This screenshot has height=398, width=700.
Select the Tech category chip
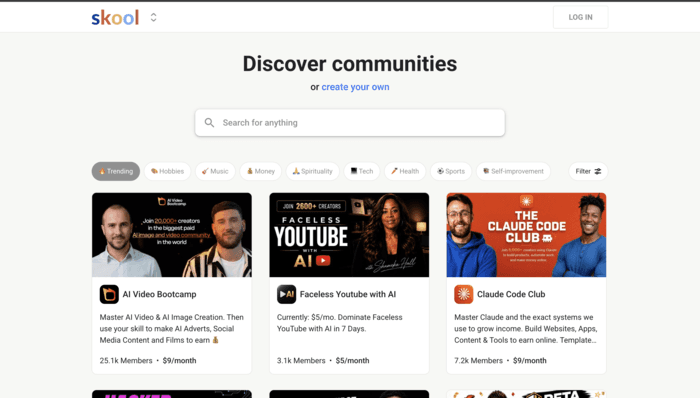point(362,171)
